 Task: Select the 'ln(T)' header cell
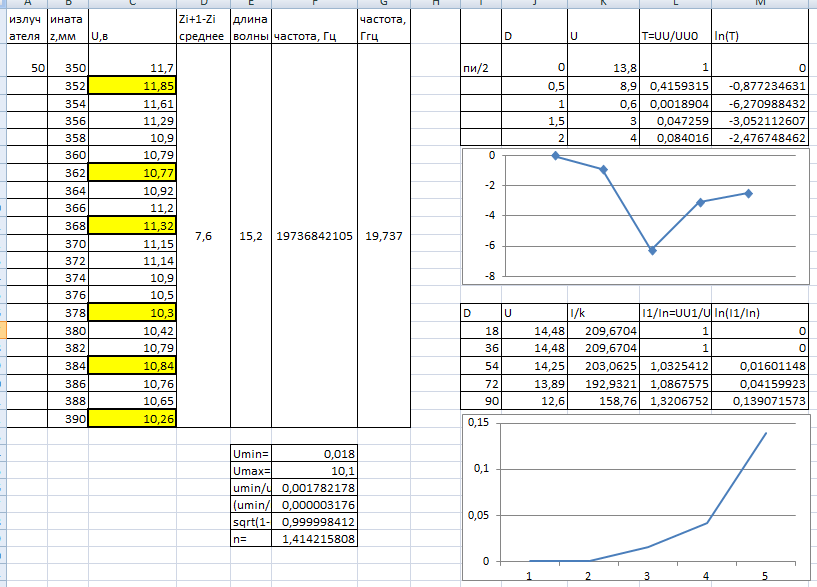tap(760, 27)
